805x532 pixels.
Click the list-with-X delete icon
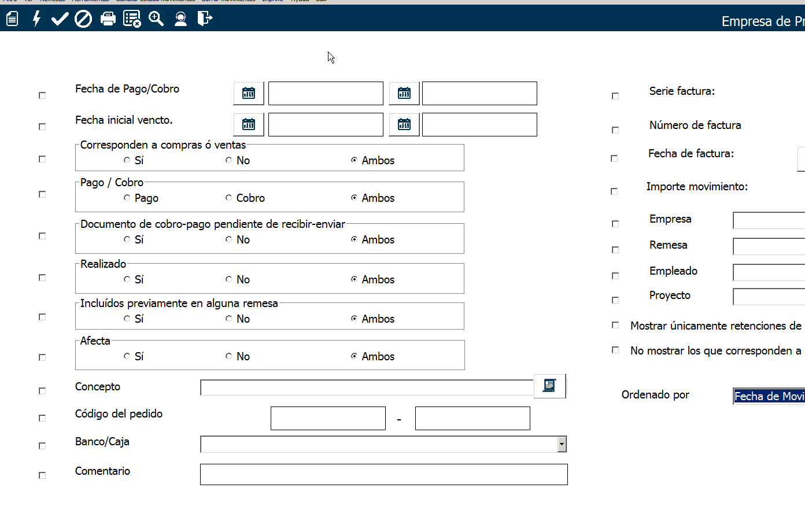coord(132,19)
